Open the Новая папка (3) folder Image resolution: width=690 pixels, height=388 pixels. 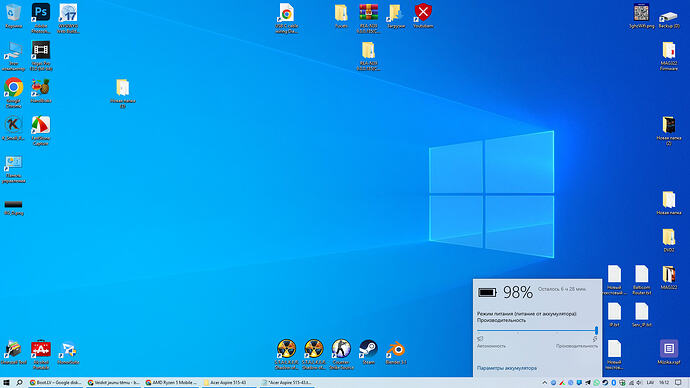pyautogui.click(x=123, y=93)
